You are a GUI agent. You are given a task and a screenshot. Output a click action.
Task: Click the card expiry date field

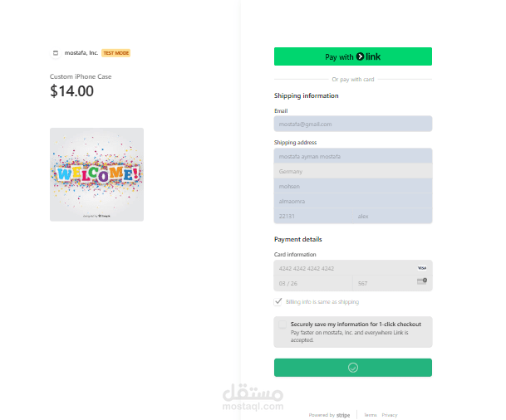(313, 283)
